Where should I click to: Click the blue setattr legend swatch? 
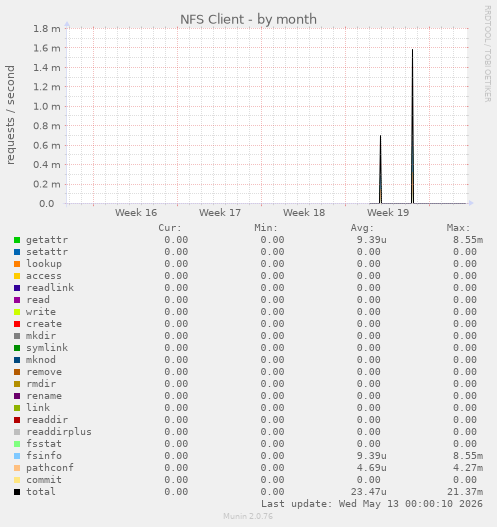(17, 252)
